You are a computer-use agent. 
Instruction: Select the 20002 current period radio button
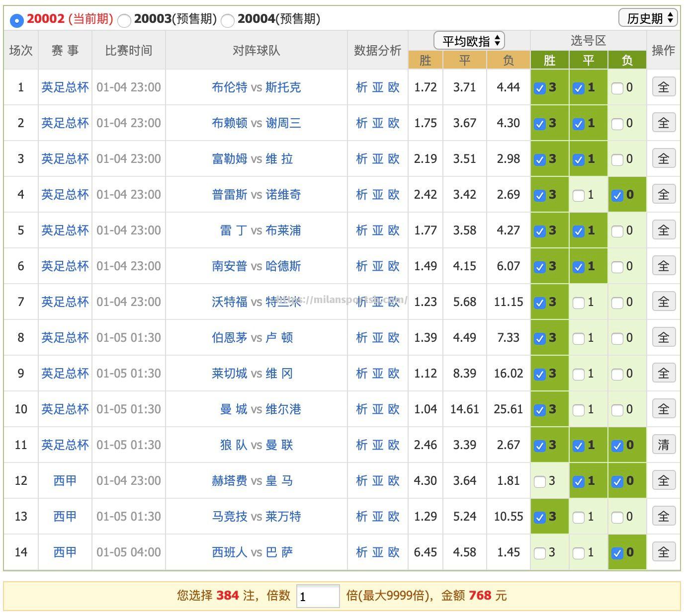pyautogui.click(x=16, y=20)
